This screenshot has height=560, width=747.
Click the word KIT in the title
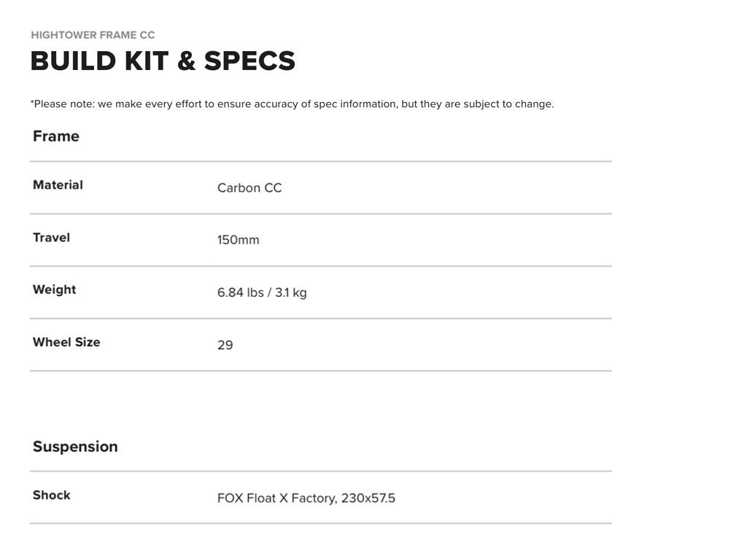147,61
